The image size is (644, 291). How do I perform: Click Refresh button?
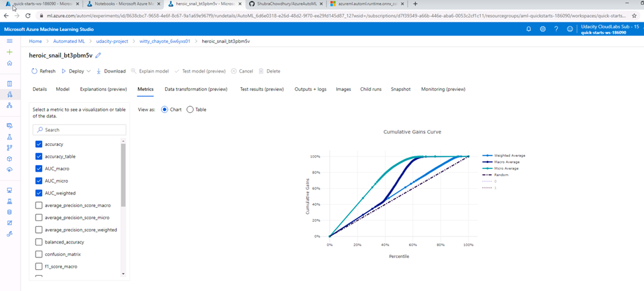(44, 71)
